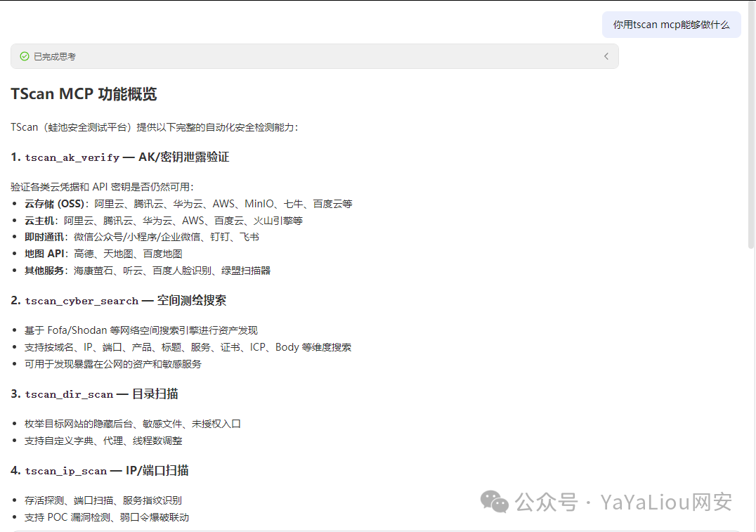Image resolution: width=756 pixels, height=532 pixels.
Task: Click the bullet '支持按域名、IP、端口、产品' line
Action: pos(188,347)
